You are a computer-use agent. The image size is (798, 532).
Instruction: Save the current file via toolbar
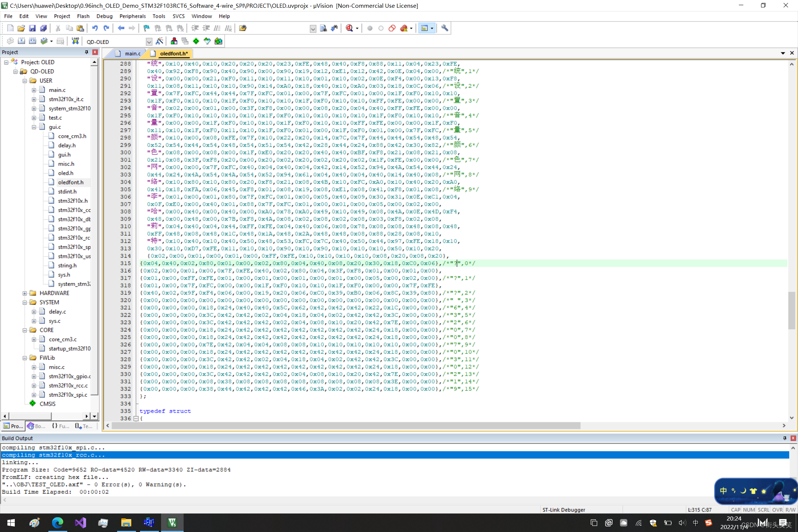point(32,28)
